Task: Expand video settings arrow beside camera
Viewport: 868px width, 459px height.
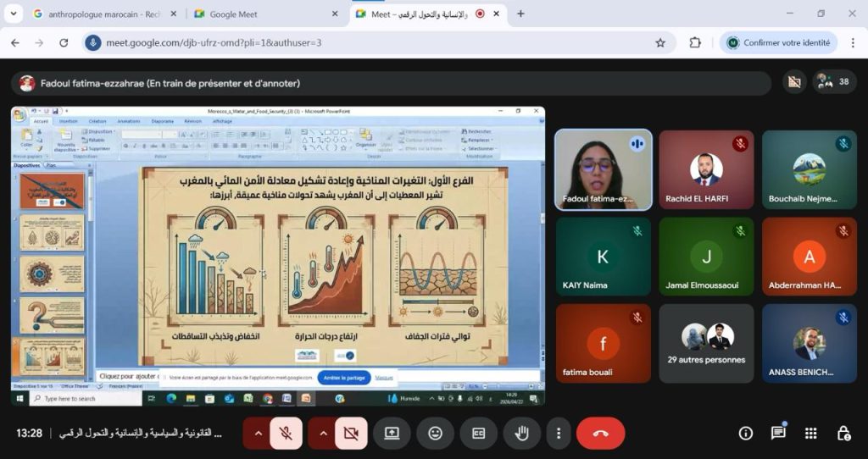Action: point(322,433)
